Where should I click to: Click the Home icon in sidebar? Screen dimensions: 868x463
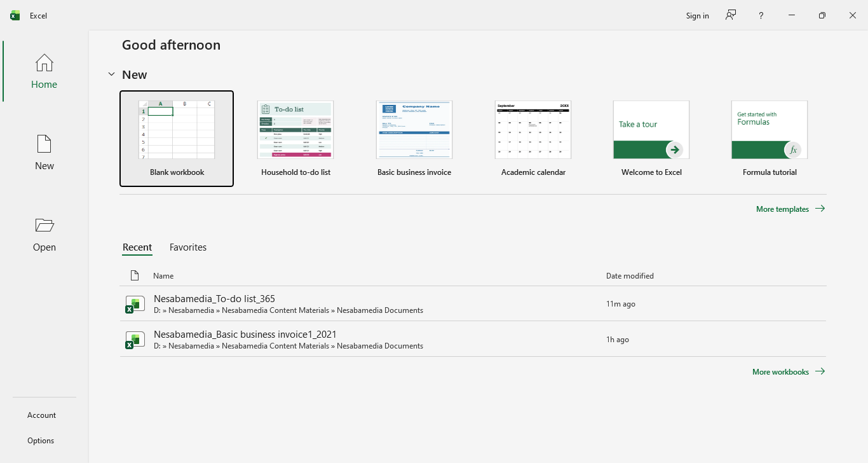click(44, 63)
